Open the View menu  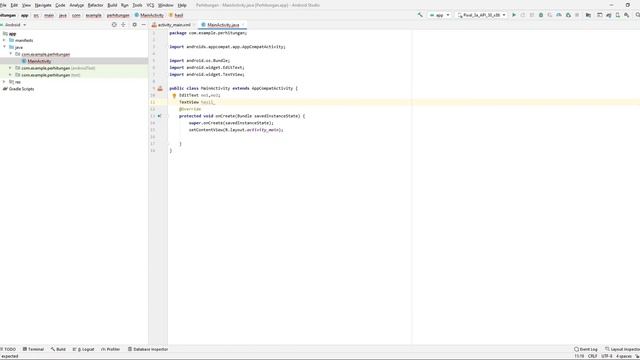click(x=26, y=5)
